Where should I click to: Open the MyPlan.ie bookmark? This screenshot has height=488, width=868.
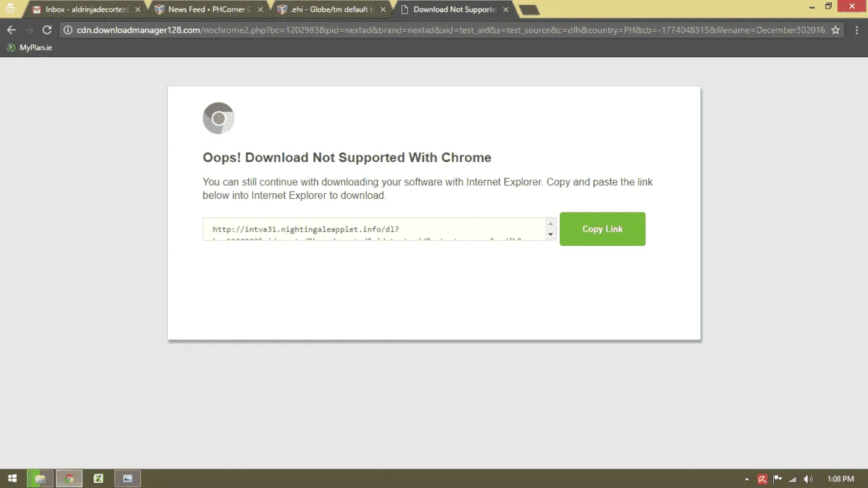[x=30, y=48]
